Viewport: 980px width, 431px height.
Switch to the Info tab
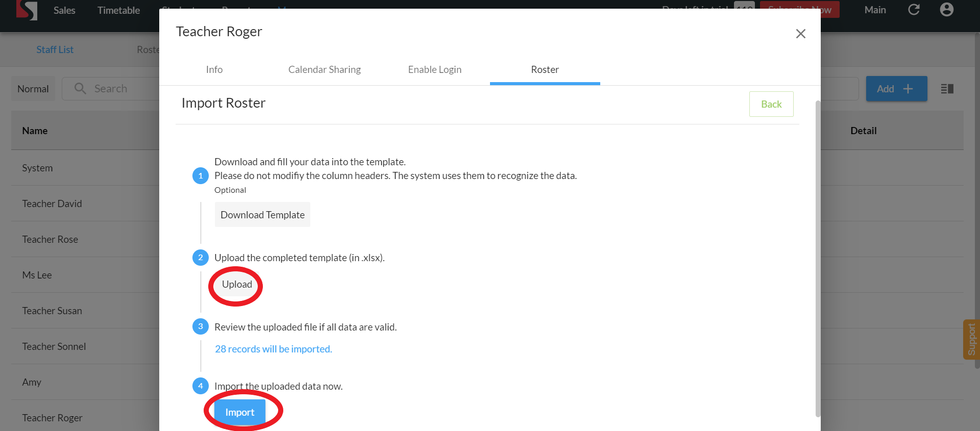(214, 69)
